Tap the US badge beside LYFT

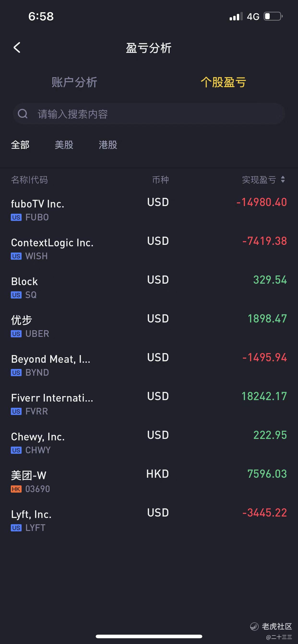pos(16,528)
